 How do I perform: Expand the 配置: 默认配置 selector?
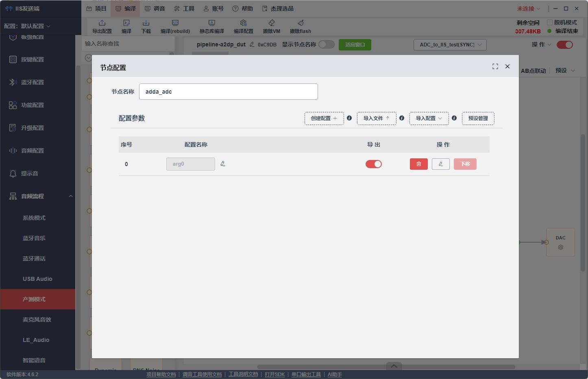[27, 26]
